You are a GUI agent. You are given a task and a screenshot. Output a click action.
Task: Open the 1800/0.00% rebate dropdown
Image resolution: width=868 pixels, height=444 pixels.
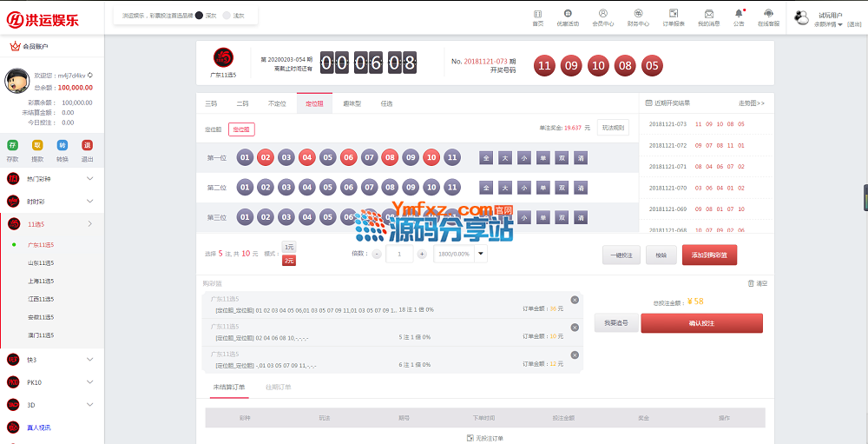tap(481, 254)
